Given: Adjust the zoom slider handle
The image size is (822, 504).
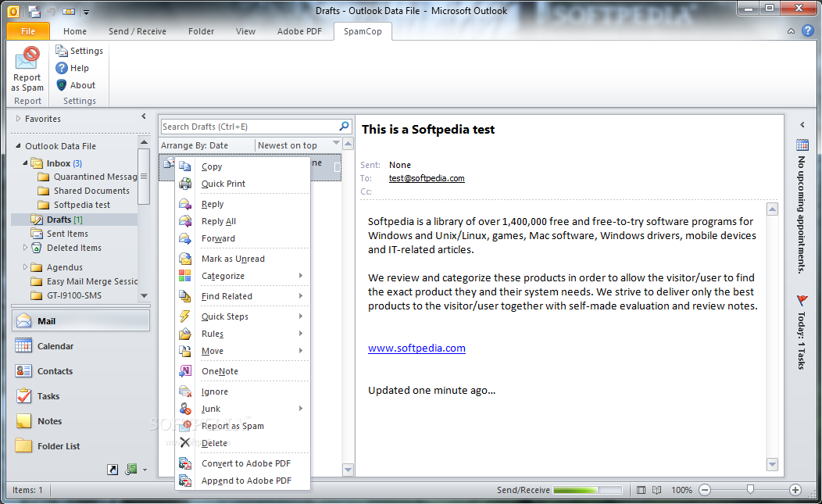Looking at the screenshot, I should (x=750, y=489).
